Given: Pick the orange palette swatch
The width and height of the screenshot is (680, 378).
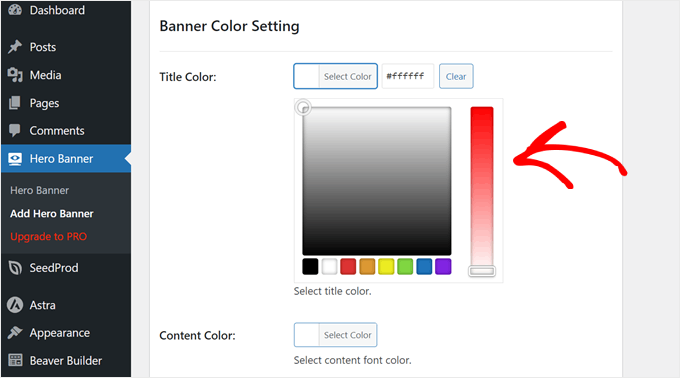Looking at the screenshot, I should click(367, 267).
